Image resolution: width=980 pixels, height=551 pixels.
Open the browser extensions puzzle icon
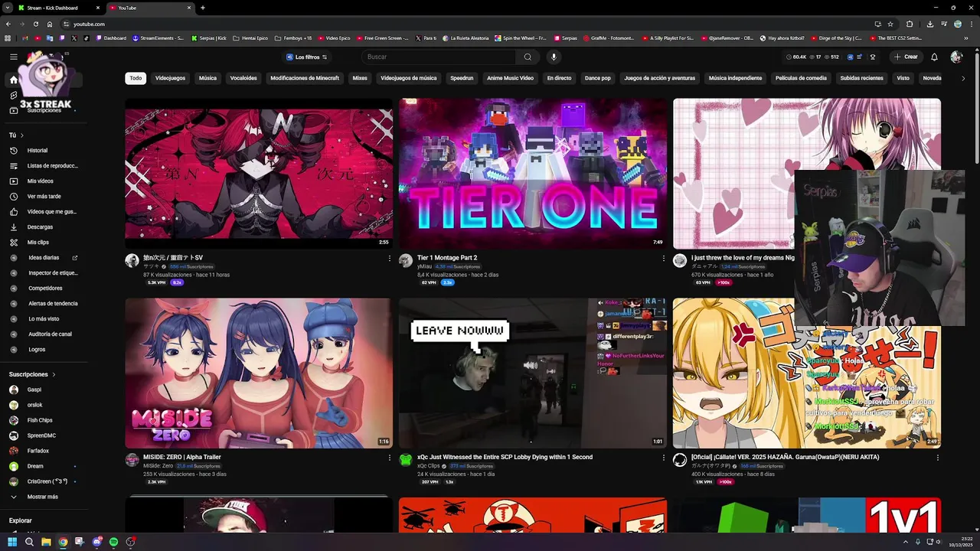(910, 24)
